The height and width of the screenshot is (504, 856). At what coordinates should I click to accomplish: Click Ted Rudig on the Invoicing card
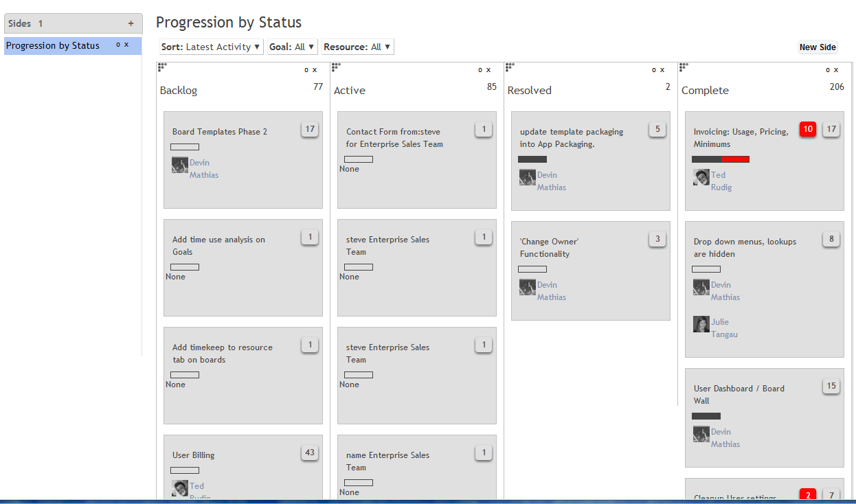[x=719, y=181]
